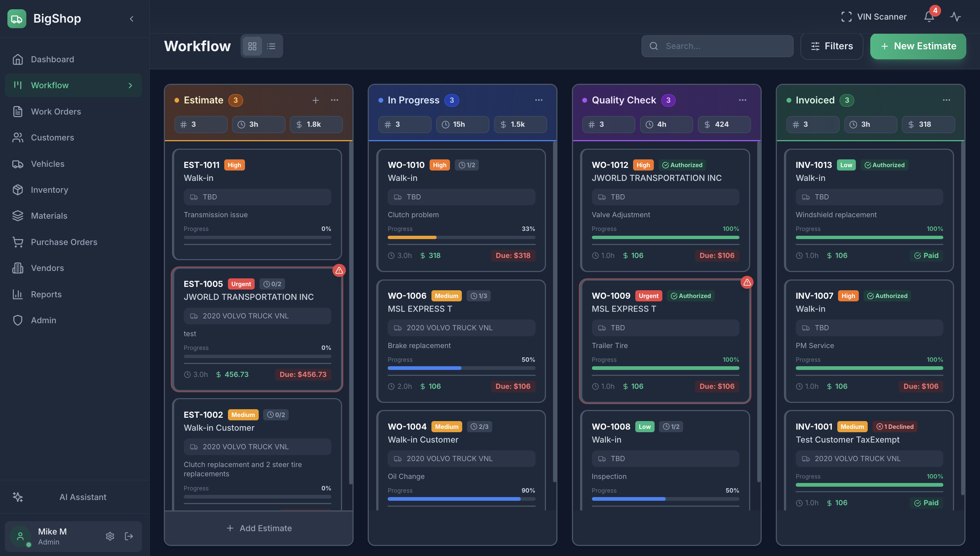Toggle the Paid status on INV-1013
Viewport: 980px width, 556px height.
[x=927, y=255]
